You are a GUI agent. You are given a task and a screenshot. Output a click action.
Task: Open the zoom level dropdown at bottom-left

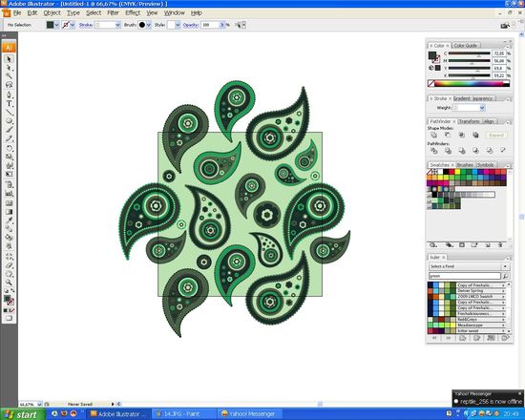click(x=39, y=405)
